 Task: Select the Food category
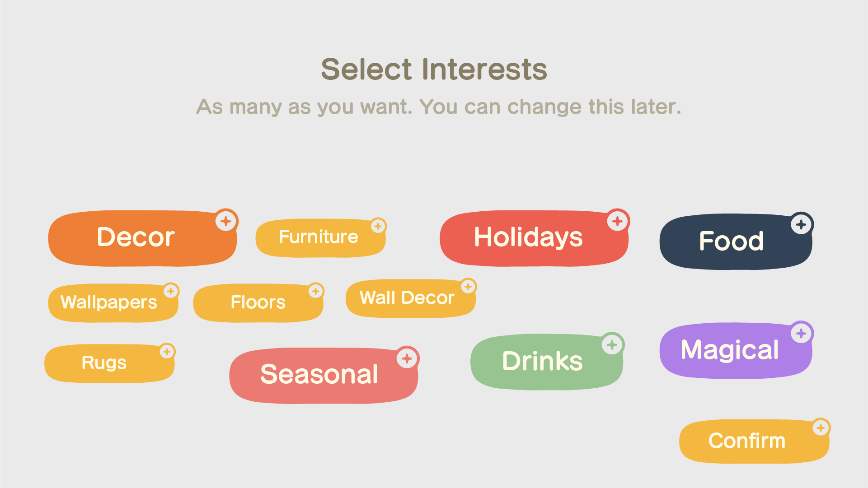click(x=736, y=242)
